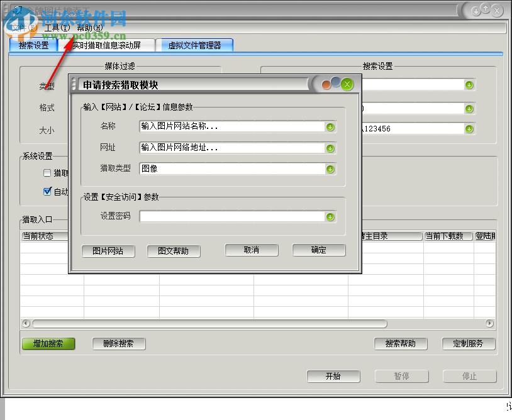Image resolution: width=512 pixels, height=420 pixels.
Task: Click the green arrow on the top 搜索设置 field
Action: 469,84
